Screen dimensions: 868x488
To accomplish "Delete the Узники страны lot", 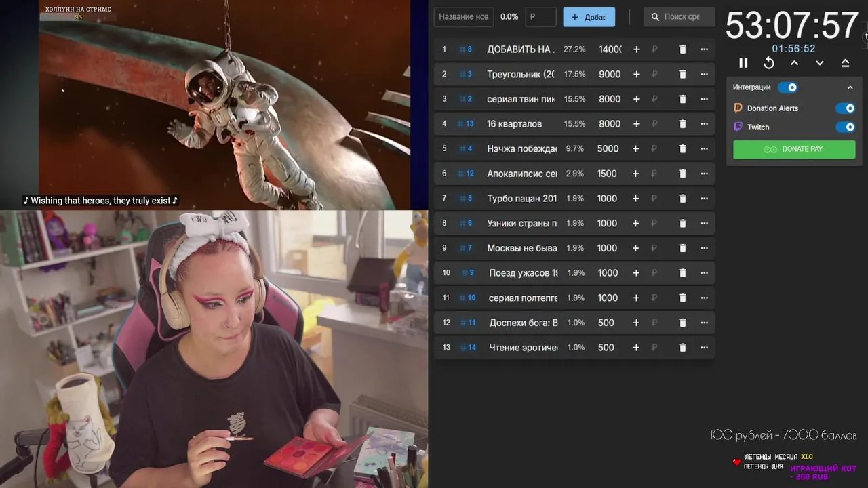I will pyautogui.click(x=683, y=223).
